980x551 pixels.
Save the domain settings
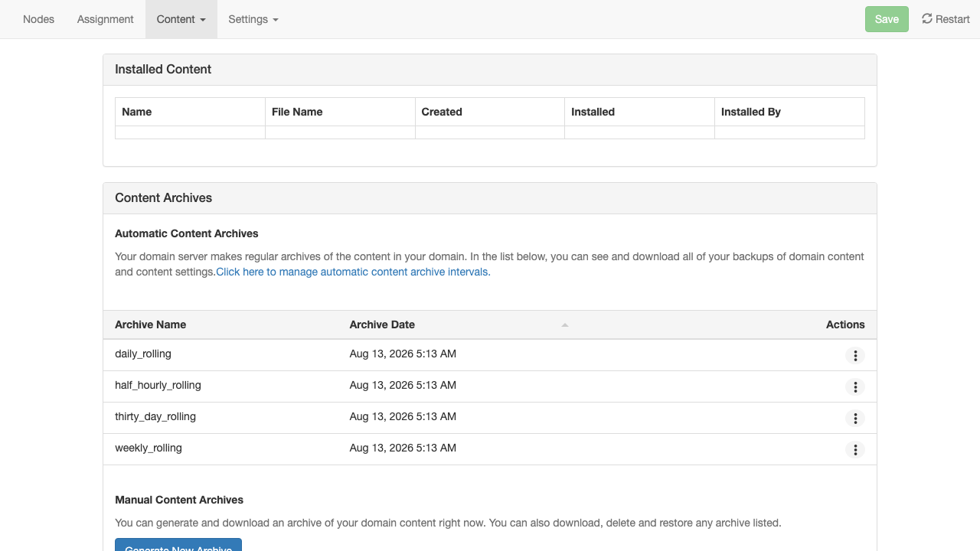(887, 19)
